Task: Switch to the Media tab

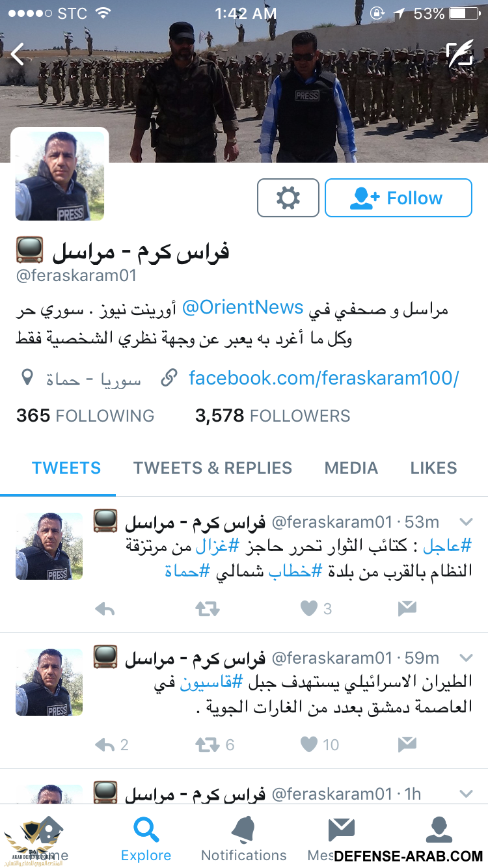Action: (x=351, y=468)
